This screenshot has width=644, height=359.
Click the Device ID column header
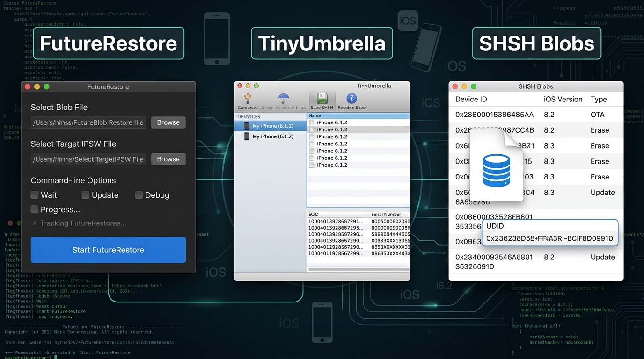coord(471,99)
